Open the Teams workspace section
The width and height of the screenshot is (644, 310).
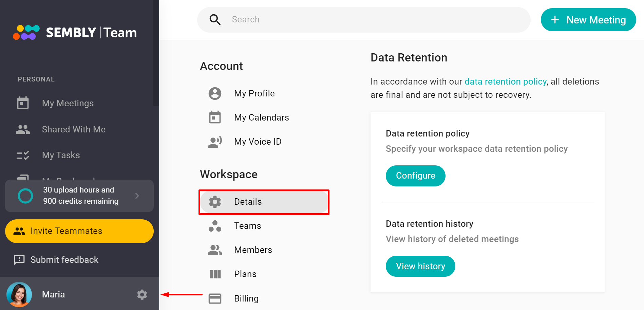(x=247, y=225)
